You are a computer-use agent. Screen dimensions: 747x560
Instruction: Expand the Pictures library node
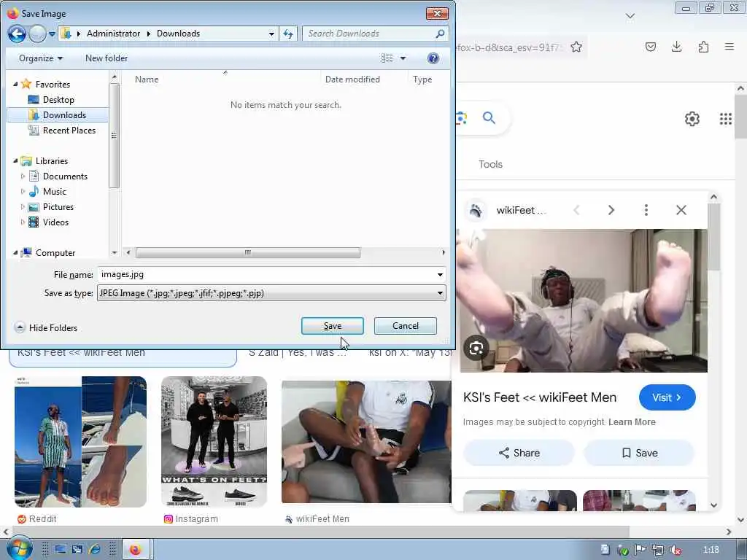click(x=23, y=206)
